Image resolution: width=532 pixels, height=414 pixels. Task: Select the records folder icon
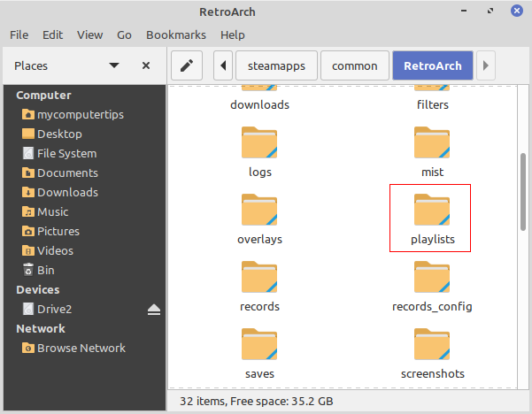point(259,277)
